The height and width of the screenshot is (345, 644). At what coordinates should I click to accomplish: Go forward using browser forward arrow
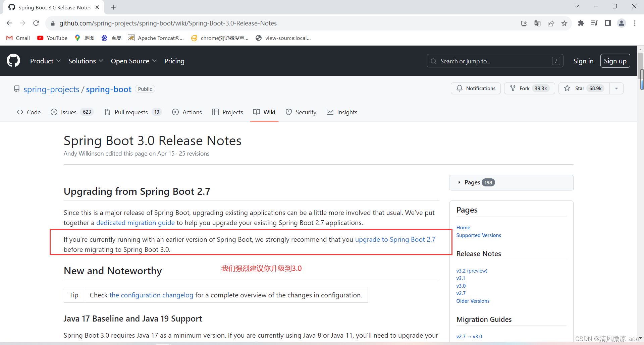point(23,23)
